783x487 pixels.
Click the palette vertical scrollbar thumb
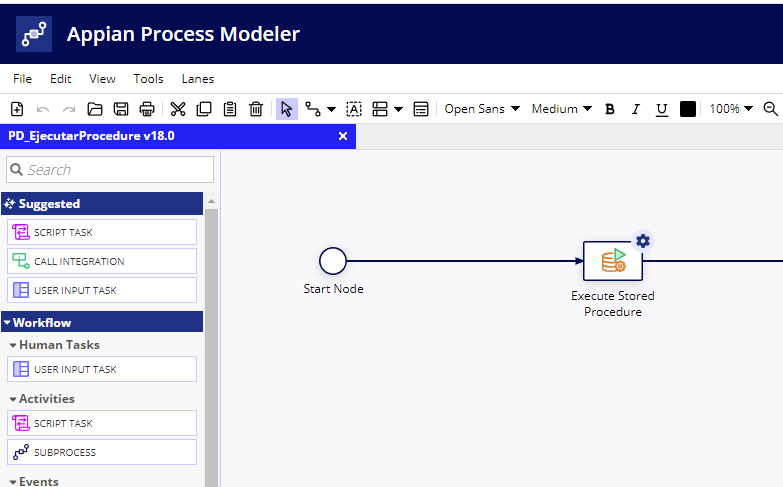(212, 348)
